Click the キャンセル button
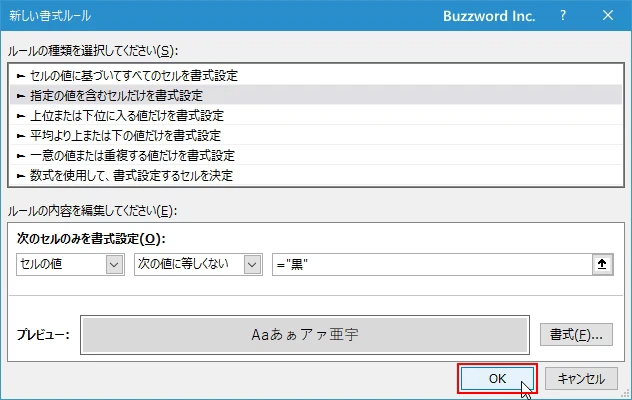The height and width of the screenshot is (400, 632). 581,379
